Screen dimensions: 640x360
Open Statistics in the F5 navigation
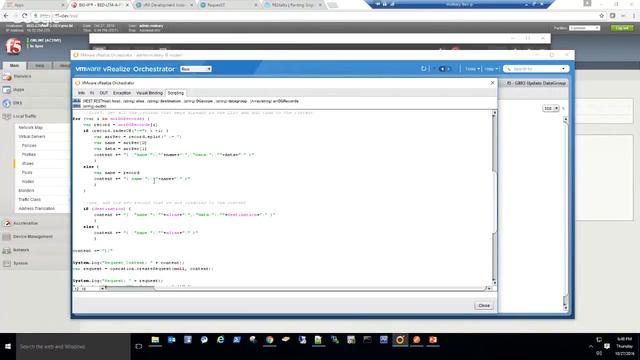point(22,76)
